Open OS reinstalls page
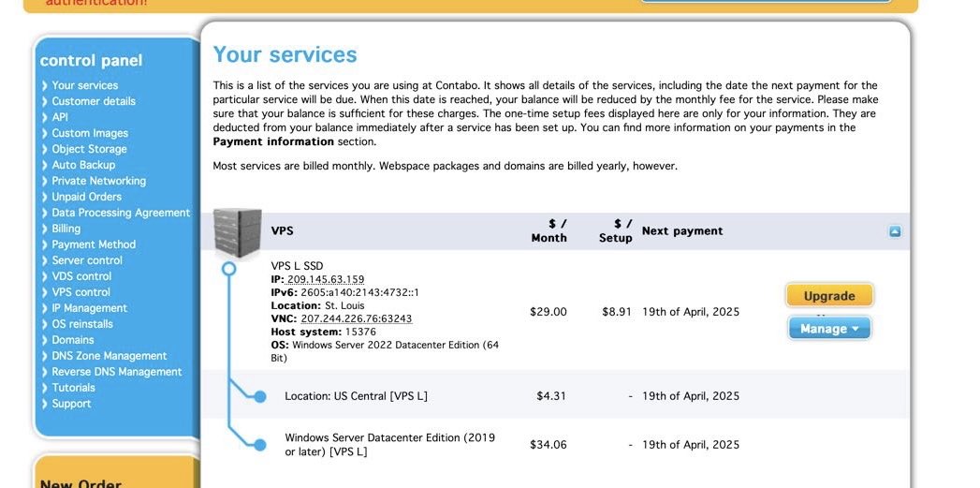Screen dimensions: 980x488 (x=81, y=324)
